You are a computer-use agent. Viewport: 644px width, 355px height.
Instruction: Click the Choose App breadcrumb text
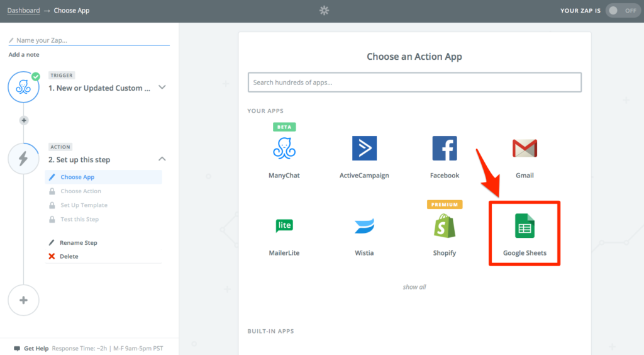point(72,10)
